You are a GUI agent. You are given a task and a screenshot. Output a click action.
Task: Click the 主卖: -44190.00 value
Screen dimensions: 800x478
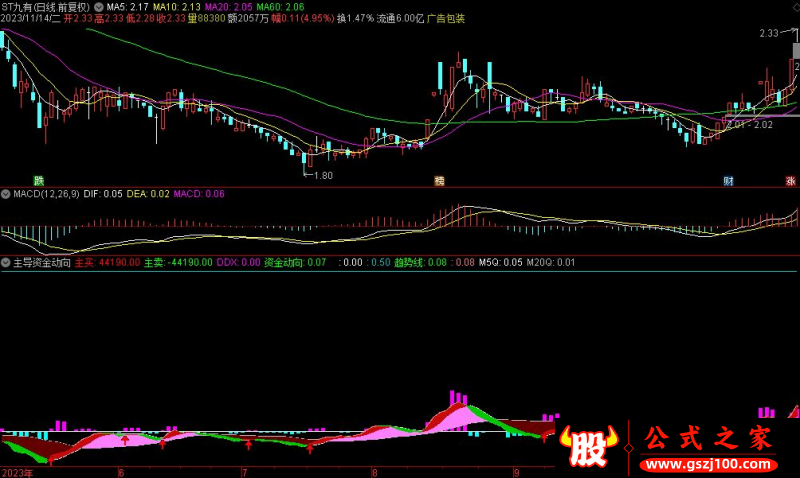point(178,263)
